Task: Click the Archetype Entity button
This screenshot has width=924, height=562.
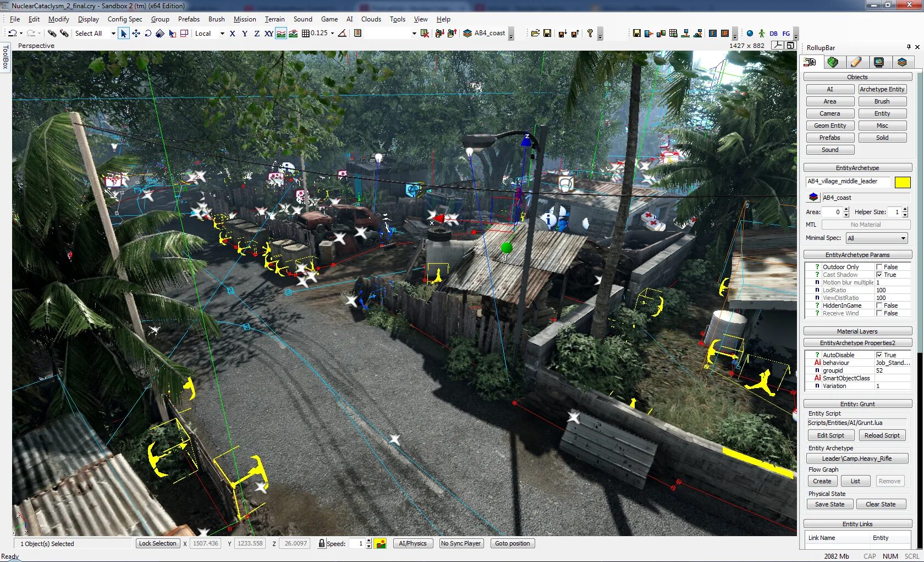Action: [x=882, y=89]
